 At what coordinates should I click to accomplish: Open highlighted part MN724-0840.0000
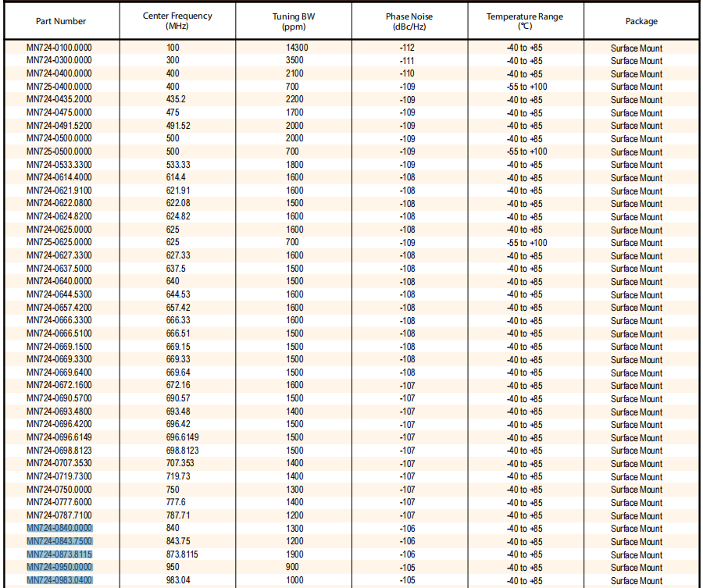tap(59, 529)
